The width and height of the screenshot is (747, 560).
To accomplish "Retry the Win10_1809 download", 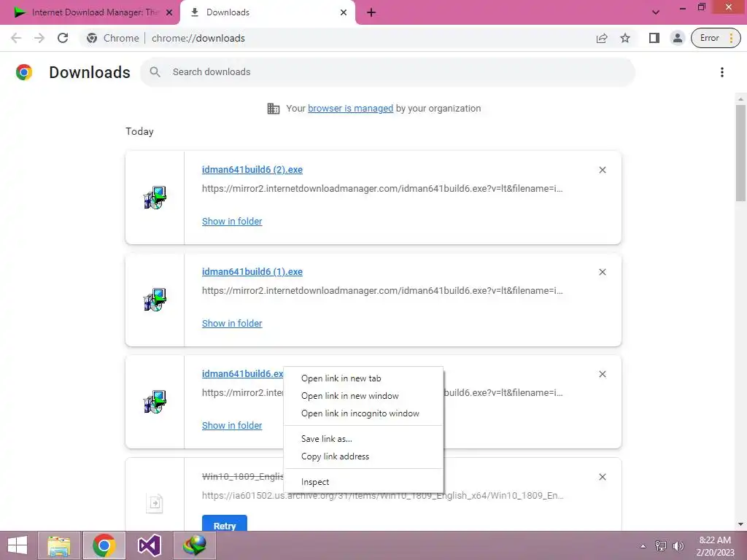I will point(225,524).
